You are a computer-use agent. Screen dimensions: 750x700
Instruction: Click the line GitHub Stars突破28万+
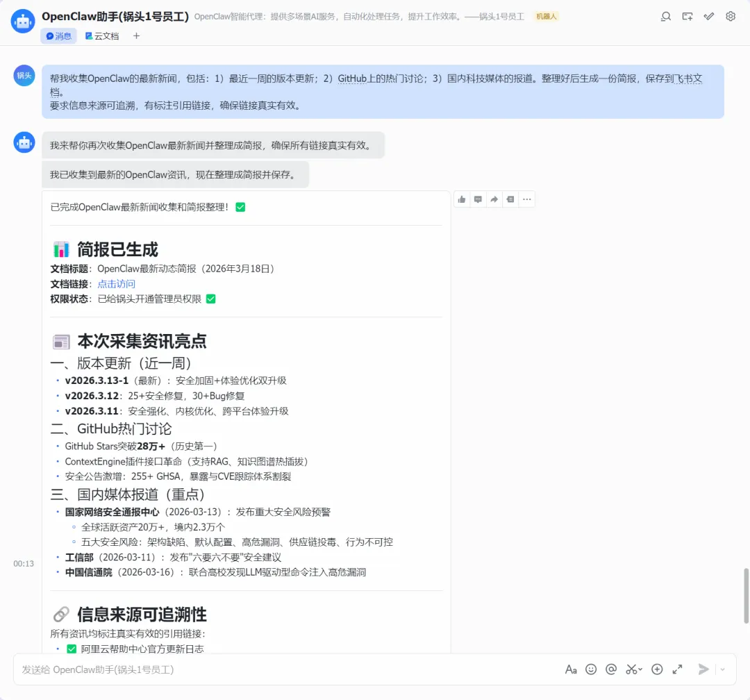(141, 447)
